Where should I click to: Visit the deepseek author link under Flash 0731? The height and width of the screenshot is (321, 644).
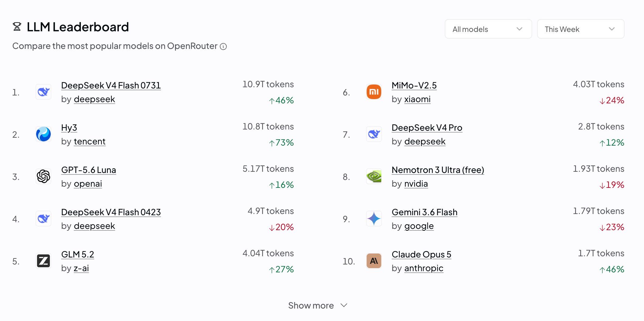tap(94, 99)
